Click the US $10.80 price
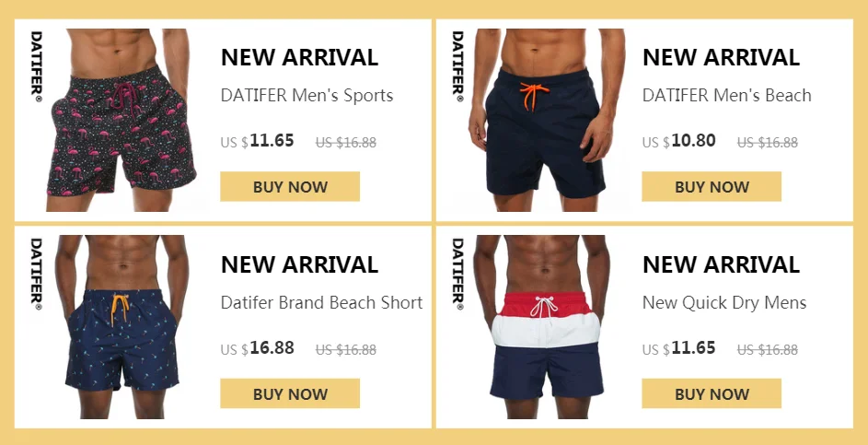 (678, 141)
